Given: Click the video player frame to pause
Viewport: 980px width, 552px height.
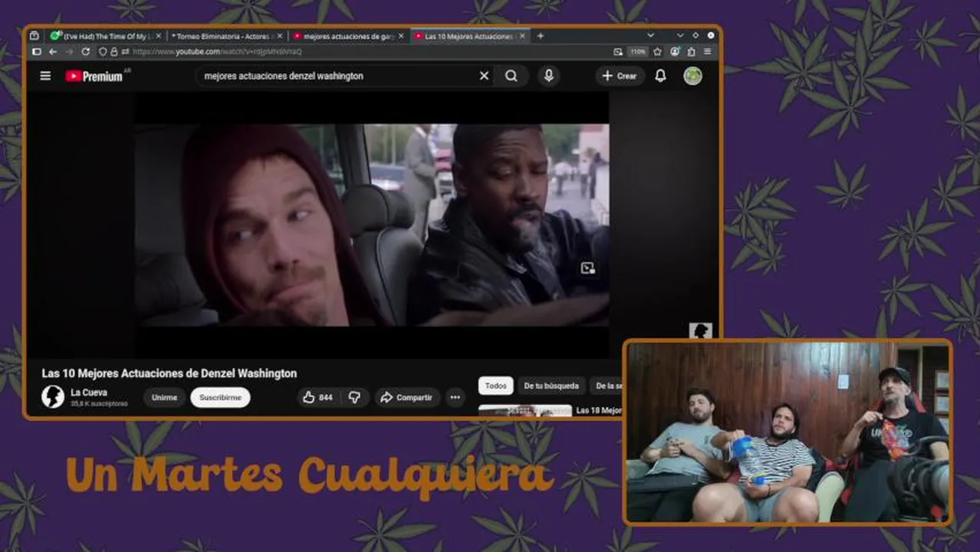Looking at the screenshot, I should (x=372, y=225).
